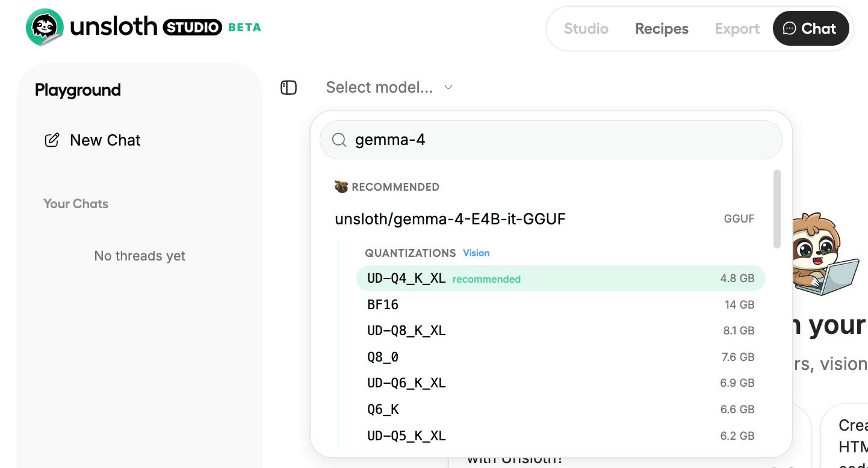Click the New Chat button
Screen dimensions: 868x468
tap(105, 140)
